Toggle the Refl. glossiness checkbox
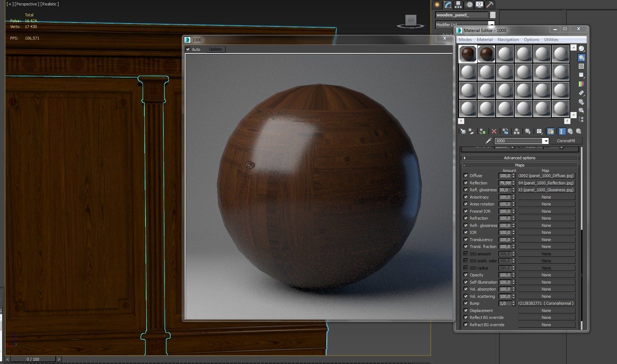The height and width of the screenshot is (364, 617). tap(466, 190)
